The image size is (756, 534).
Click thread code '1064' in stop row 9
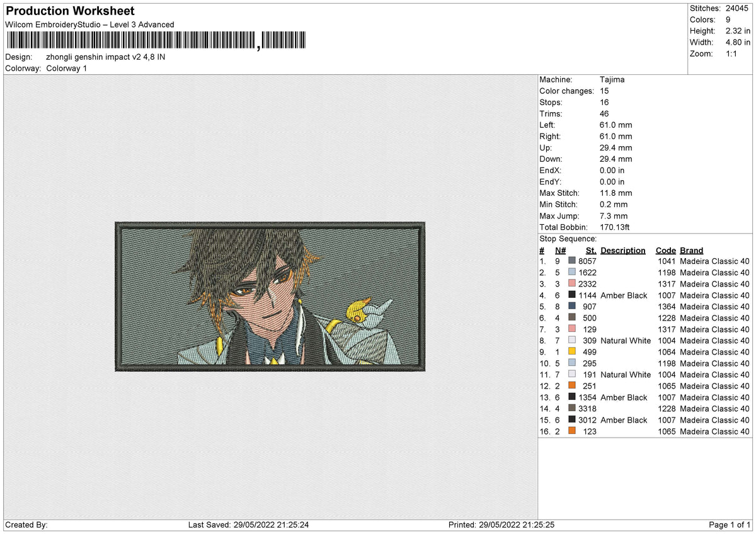667,352
